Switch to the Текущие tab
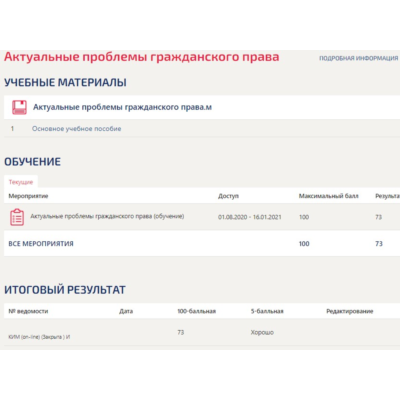Screen dimensions: 400x400 [x=21, y=182]
